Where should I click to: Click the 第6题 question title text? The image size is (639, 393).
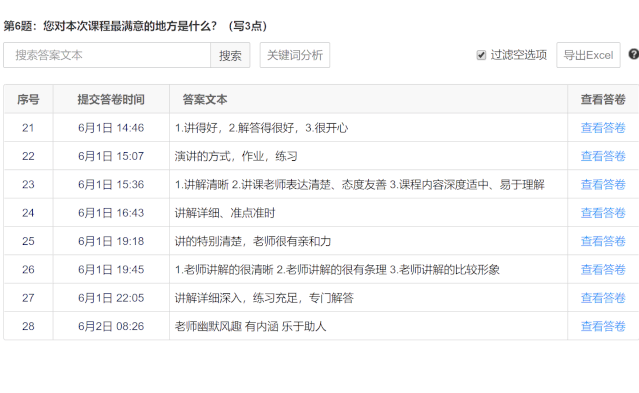coord(135,26)
